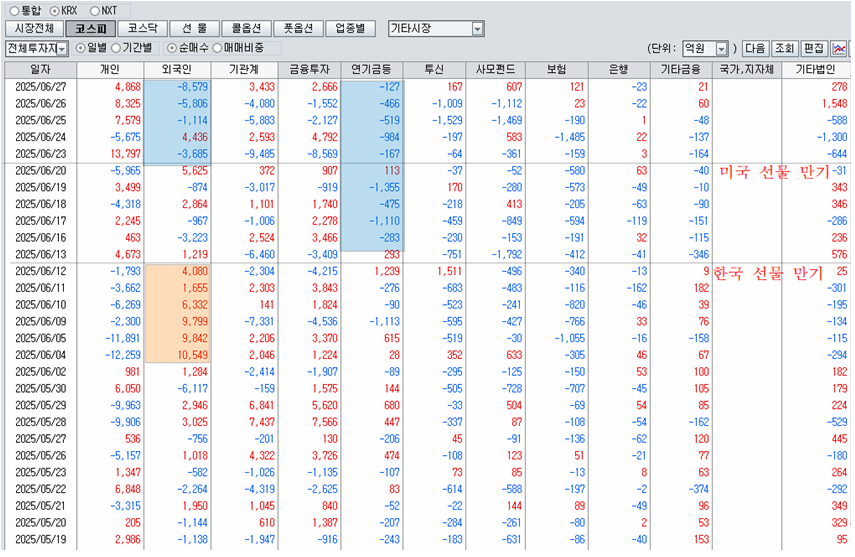Select the 2025/05/19 date cell
Image resolution: width=855 pixels, height=557 pixels.
click(x=41, y=540)
